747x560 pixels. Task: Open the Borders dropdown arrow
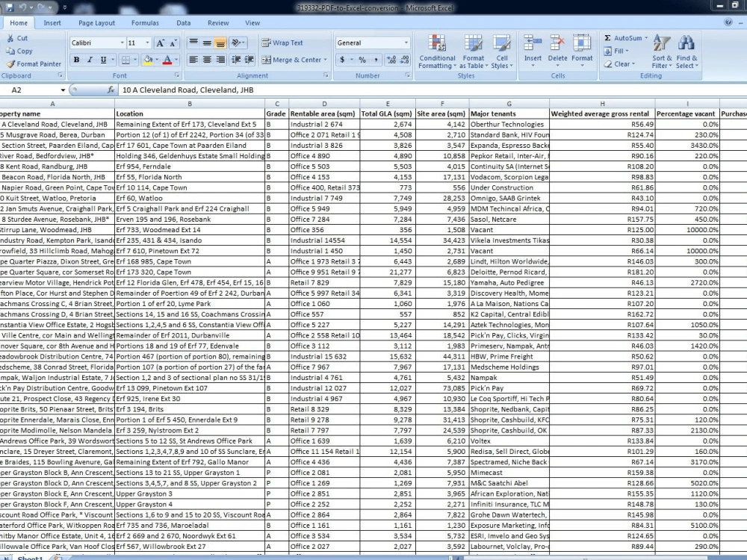click(x=135, y=60)
